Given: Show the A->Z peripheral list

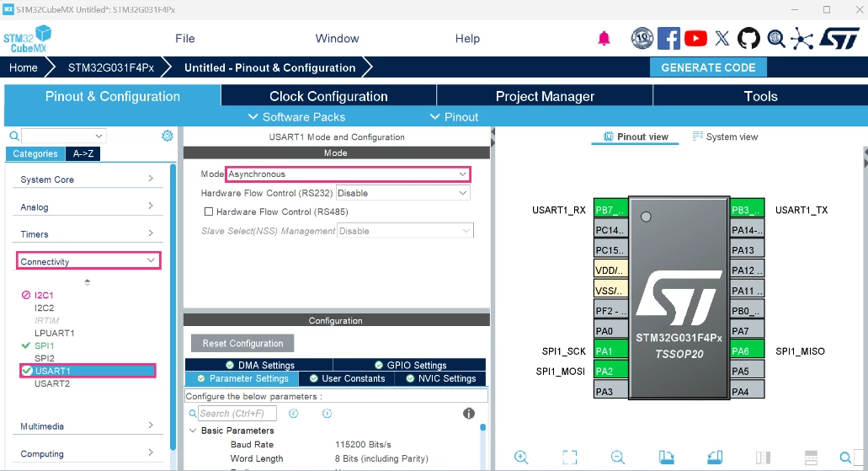Looking at the screenshot, I should (x=83, y=153).
